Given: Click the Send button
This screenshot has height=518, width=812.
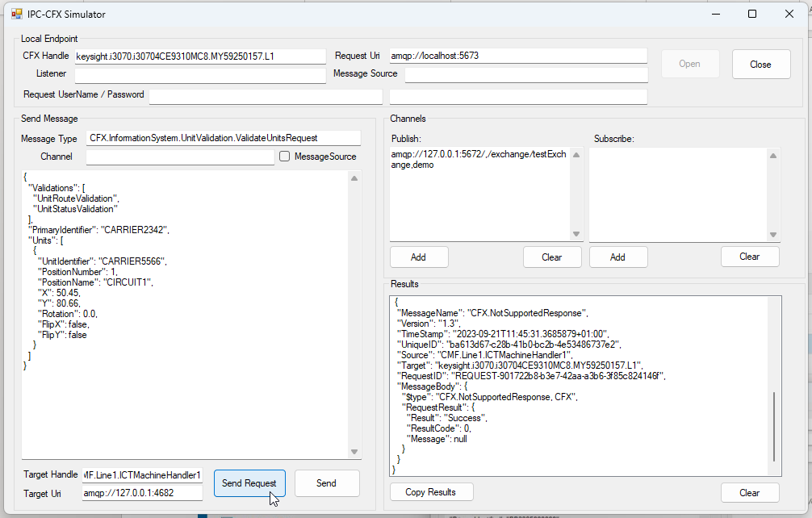Looking at the screenshot, I should pyautogui.click(x=327, y=482).
